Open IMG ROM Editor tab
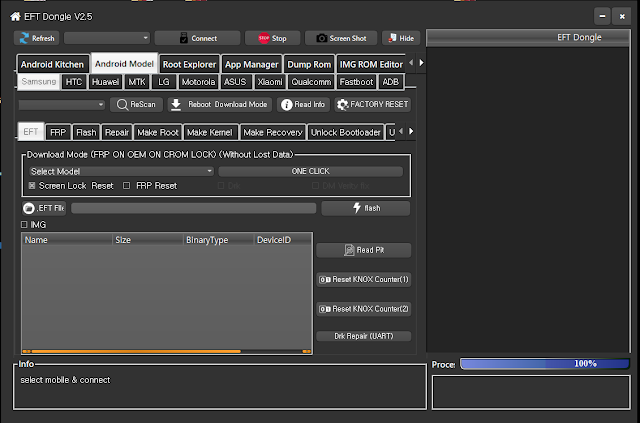This screenshot has height=423, width=640. point(371,64)
